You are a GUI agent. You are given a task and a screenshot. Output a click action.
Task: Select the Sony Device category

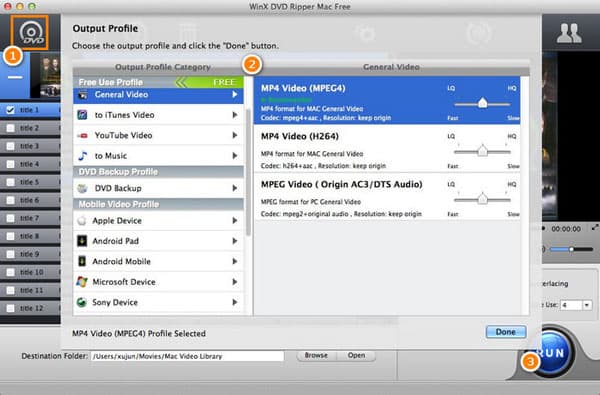pyautogui.click(x=158, y=302)
